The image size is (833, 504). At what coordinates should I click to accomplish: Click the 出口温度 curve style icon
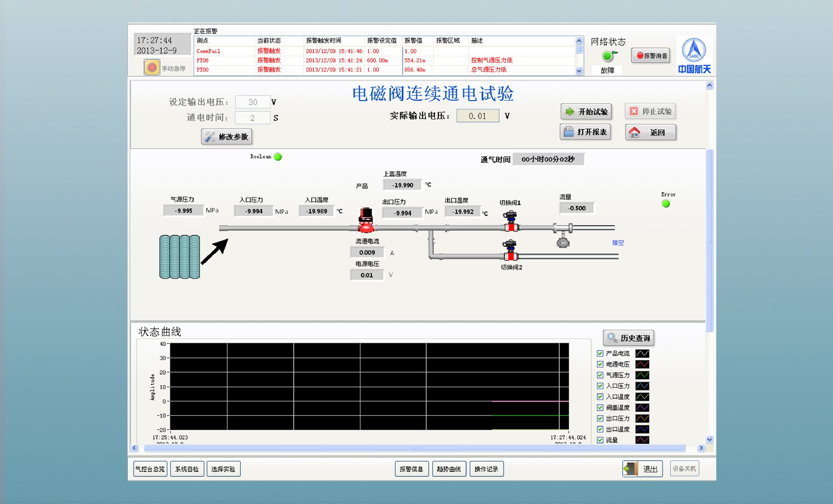[642, 429]
